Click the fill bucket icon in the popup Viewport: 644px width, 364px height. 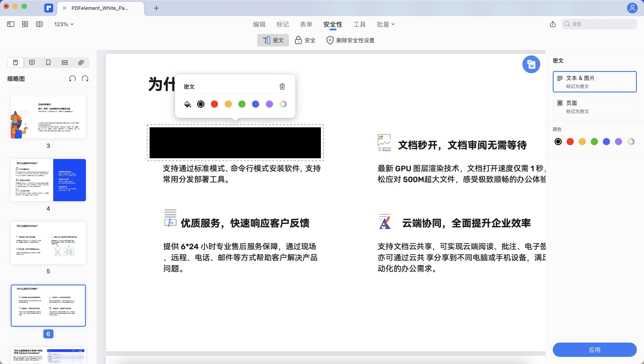tap(187, 104)
